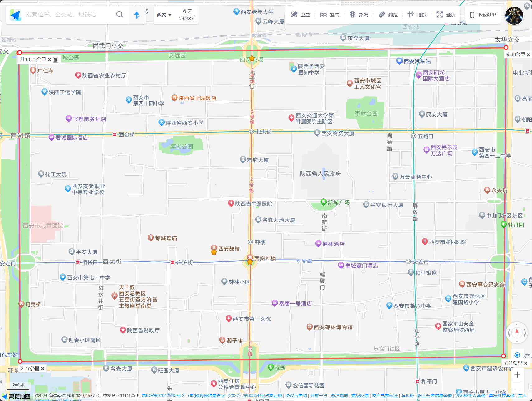
Task: Zoom out with the minus button
Action: (517, 389)
